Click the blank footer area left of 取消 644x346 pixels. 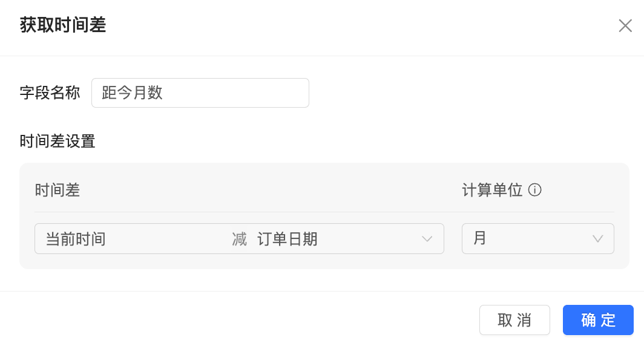242,319
